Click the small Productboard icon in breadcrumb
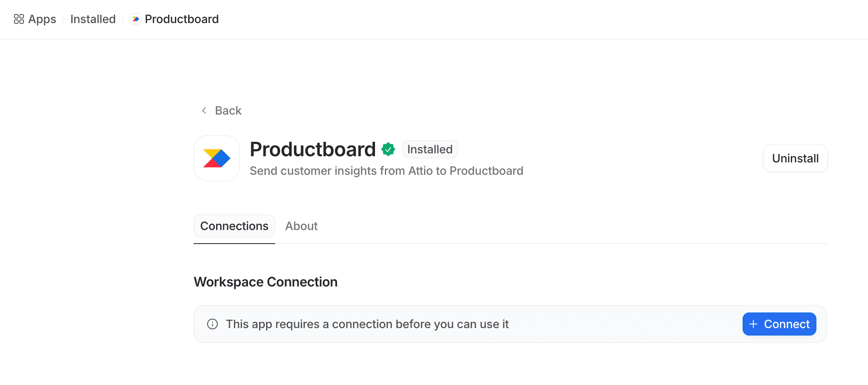 pyautogui.click(x=135, y=19)
